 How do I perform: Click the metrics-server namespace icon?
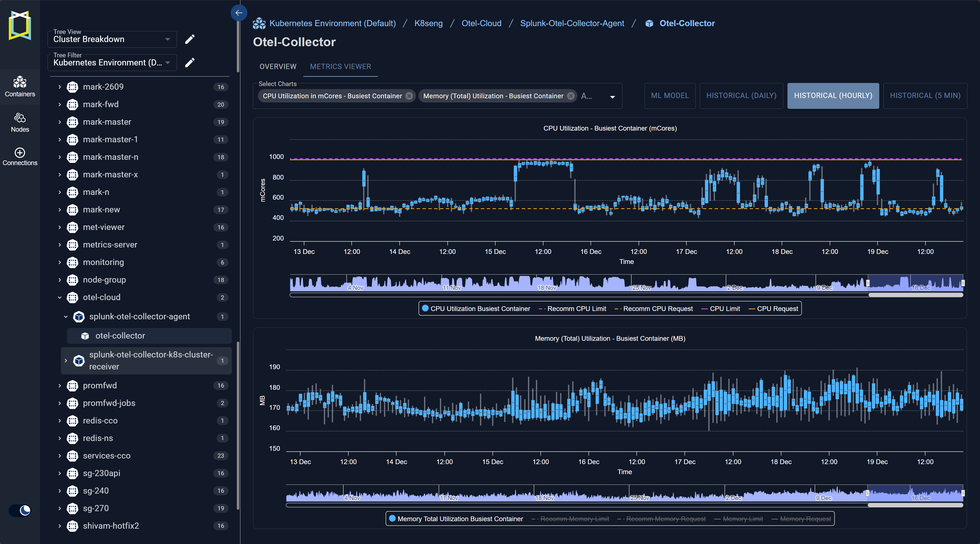(72, 245)
